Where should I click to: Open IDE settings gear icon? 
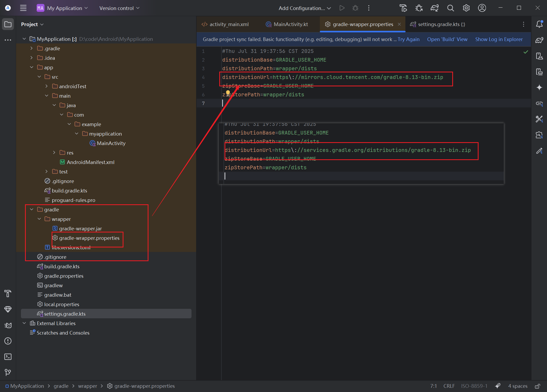coord(466,8)
